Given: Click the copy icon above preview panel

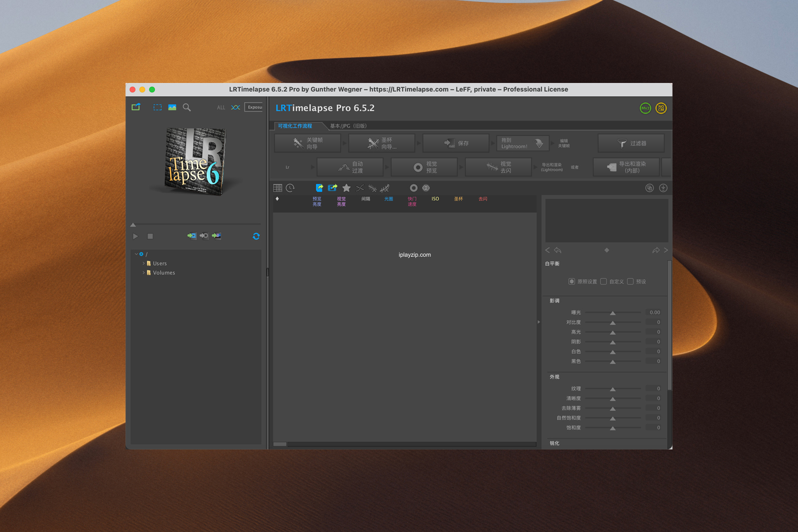Looking at the screenshot, I should [650, 188].
